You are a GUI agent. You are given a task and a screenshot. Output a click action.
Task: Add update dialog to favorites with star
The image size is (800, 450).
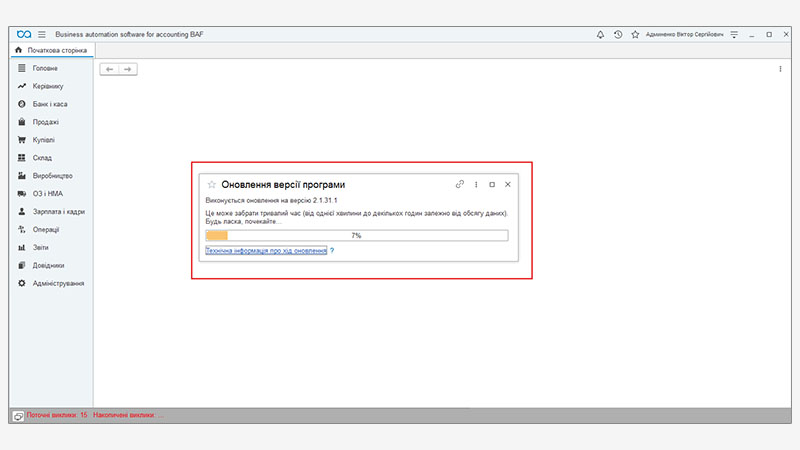point(211,184)
